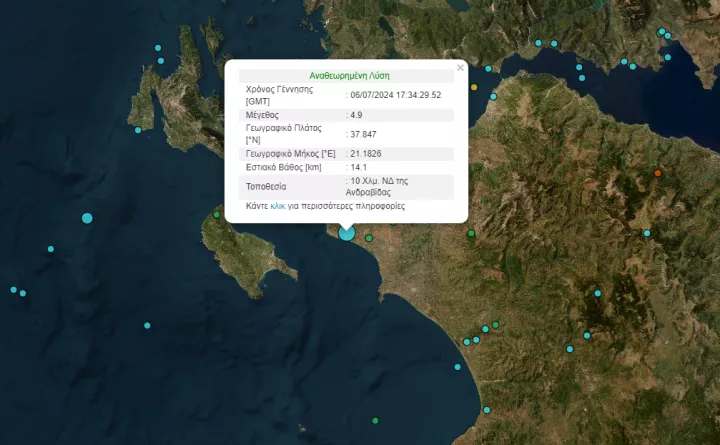Select the cyan marker on Kefalonia's west coast
The height and width of the screenshot is (445, 720).
coord(138,129)
